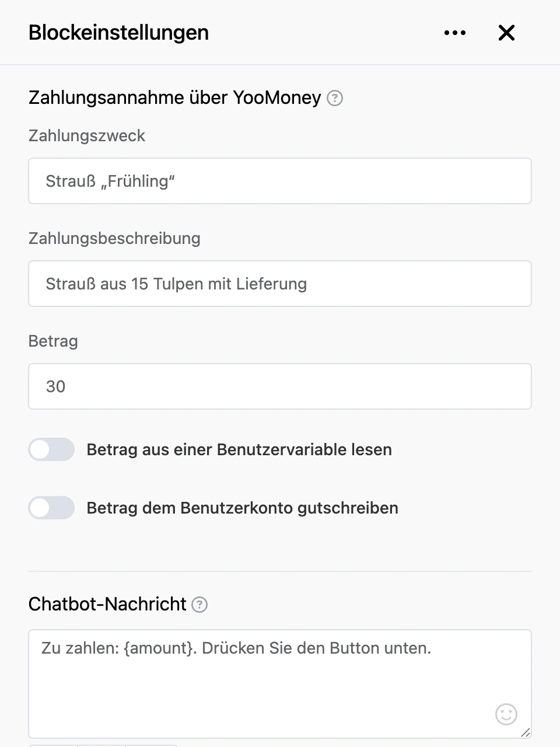560x747 pixels.
Task: Click the Blockeinstellungen panel title
Action: point(118,33)
